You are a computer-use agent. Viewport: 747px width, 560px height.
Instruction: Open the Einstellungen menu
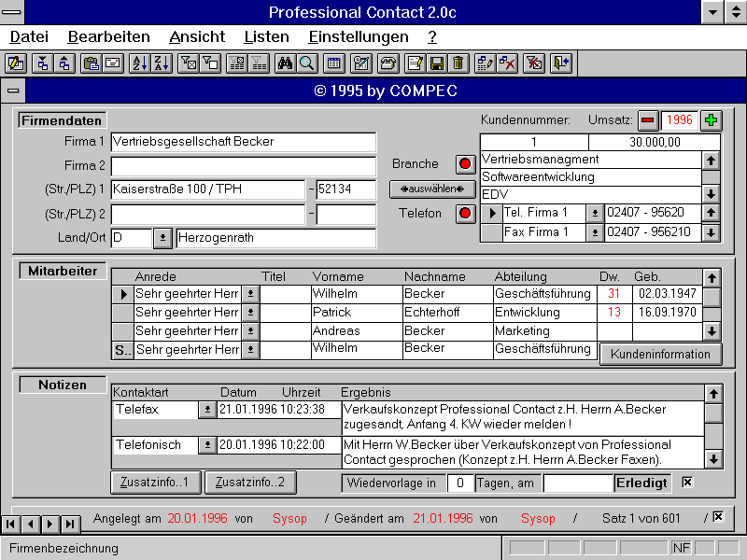tap(358, 37)
